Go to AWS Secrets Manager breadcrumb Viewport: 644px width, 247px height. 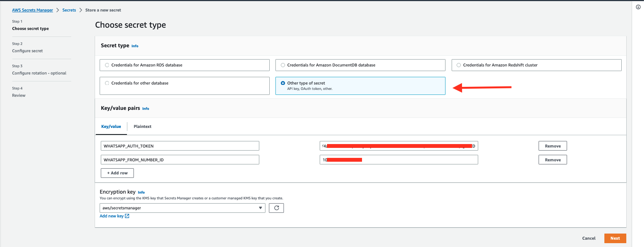(33, 10)
